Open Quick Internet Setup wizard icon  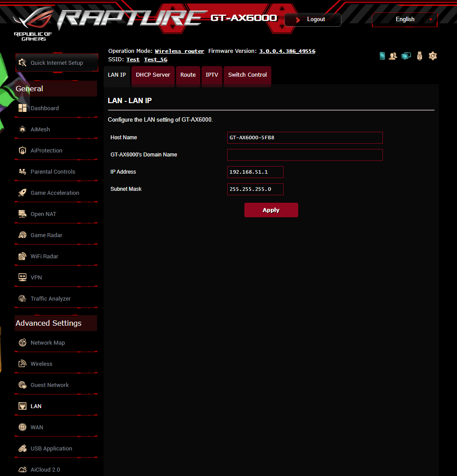(22, 63)
